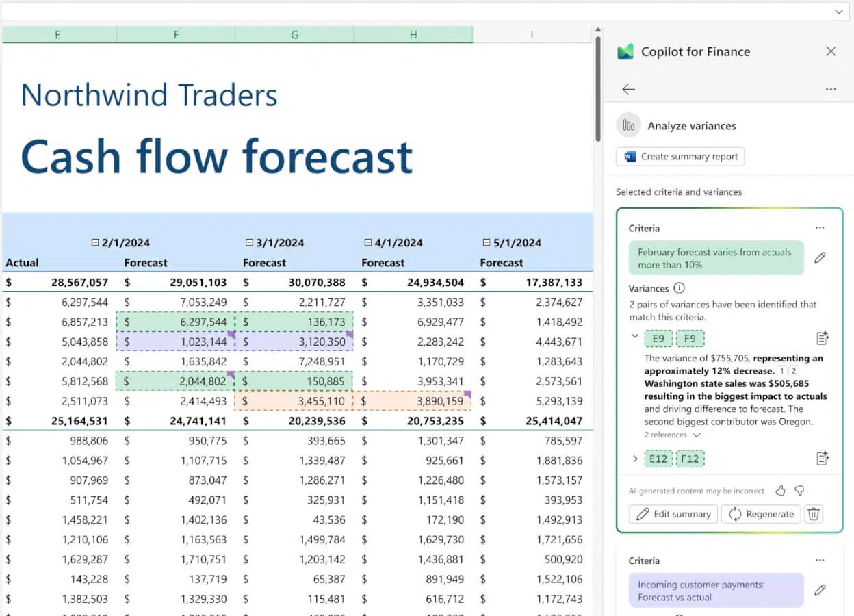
Task: Select column H header
Action: (x=413, y=34)
